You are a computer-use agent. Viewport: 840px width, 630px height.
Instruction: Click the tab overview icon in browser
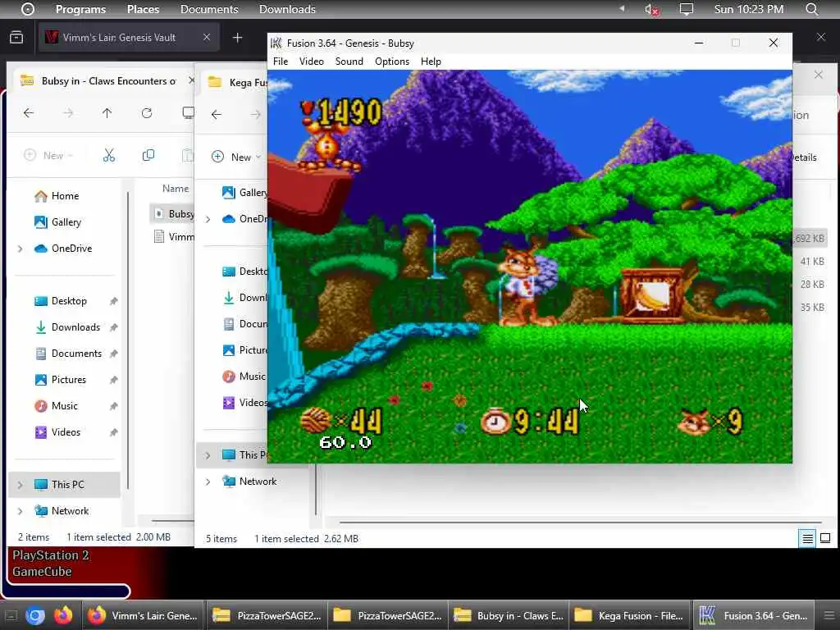click(16, 38)
